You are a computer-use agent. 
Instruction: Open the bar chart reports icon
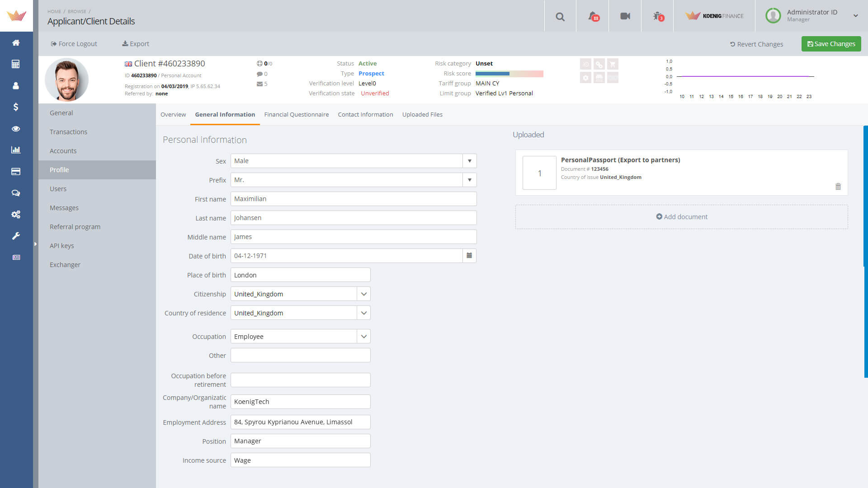click(16, 150)
